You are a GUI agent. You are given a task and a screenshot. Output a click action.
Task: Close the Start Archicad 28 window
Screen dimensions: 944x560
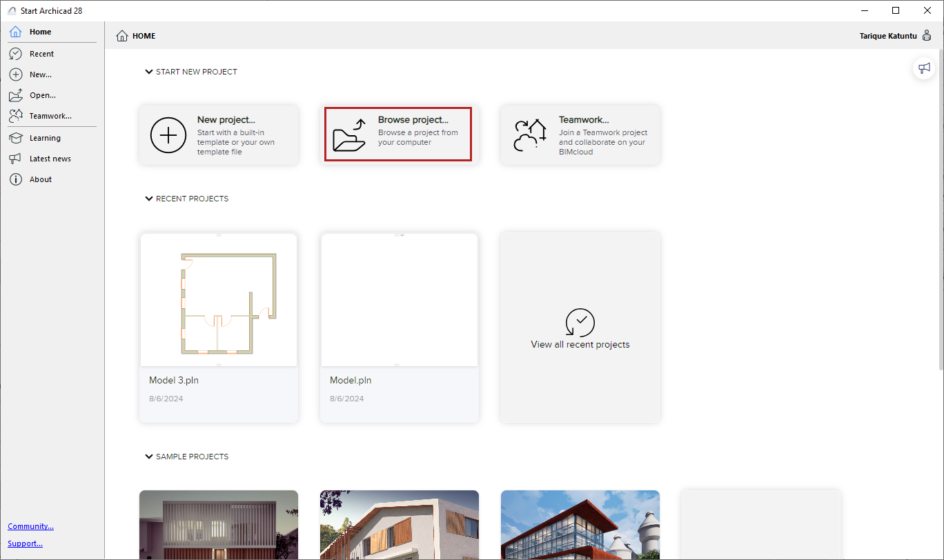coord(927,10)
